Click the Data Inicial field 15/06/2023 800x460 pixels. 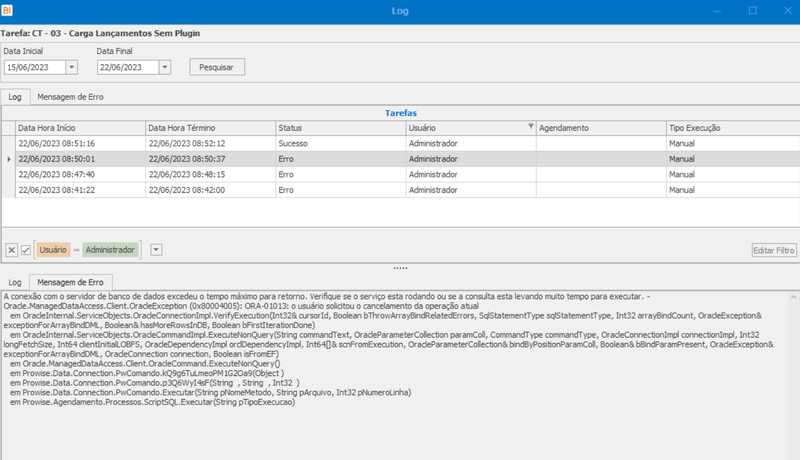(x=35, y=67)
